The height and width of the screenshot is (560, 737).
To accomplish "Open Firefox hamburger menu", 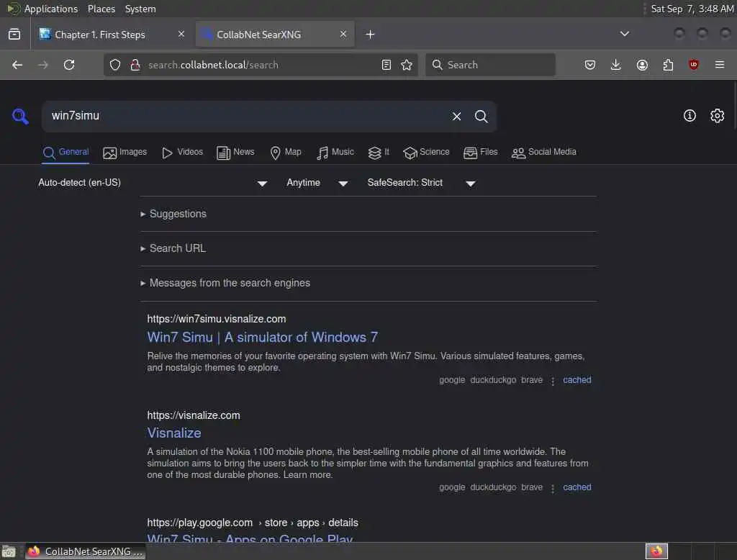I will [720, 65].
